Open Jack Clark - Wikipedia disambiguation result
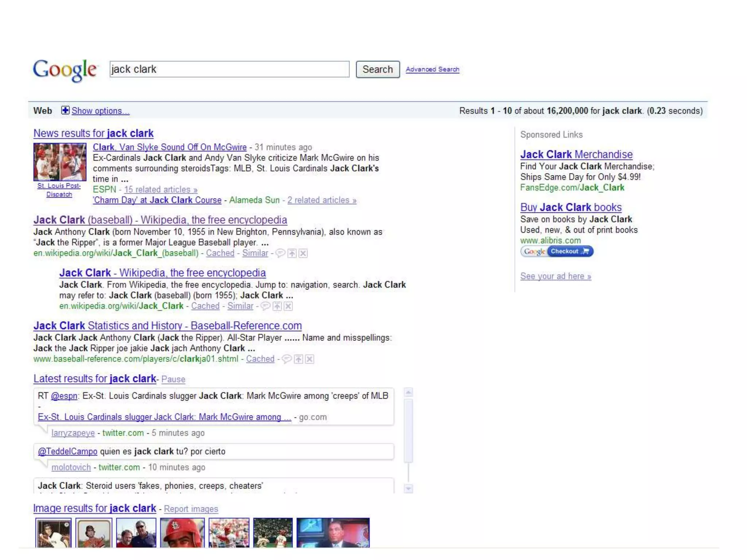The image size is (747, 560). click(163, 273)
